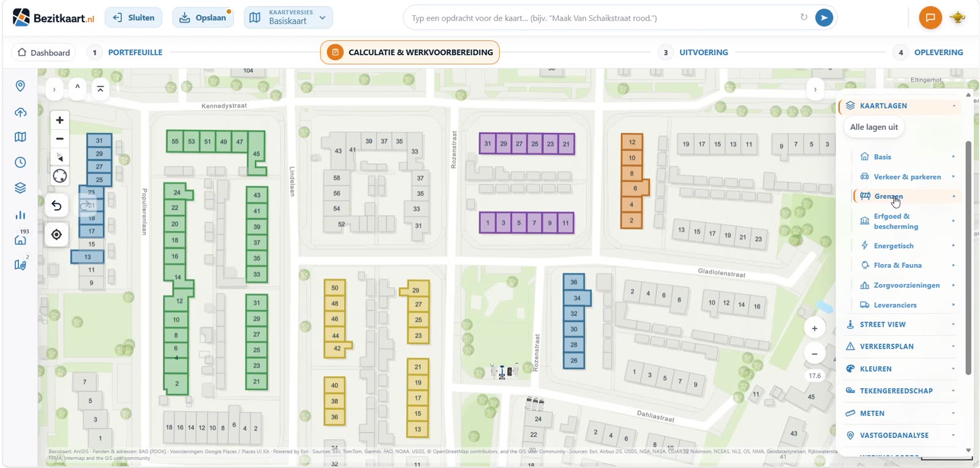This screenshot has width=980, height=468.
Task: Open the bar chart statistics icon
Action: coord(20,215)
